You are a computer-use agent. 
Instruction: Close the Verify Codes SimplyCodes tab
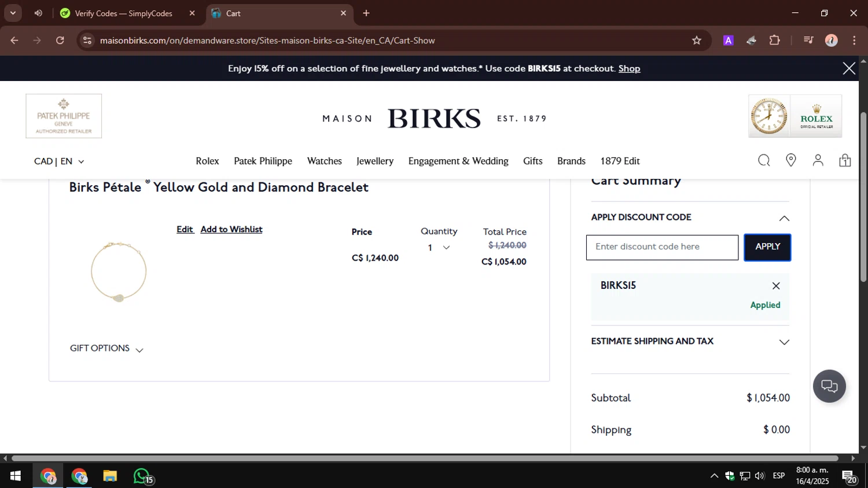[x=192, y=13]
